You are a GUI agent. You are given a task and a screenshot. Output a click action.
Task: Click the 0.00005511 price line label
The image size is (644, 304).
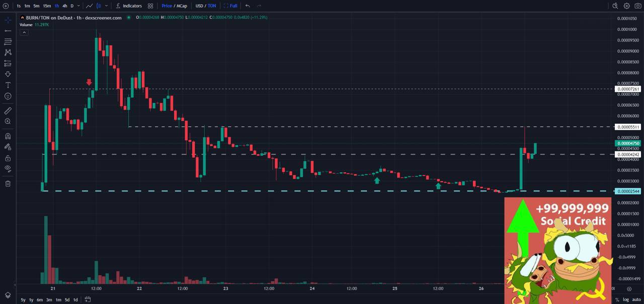(628, 127)
